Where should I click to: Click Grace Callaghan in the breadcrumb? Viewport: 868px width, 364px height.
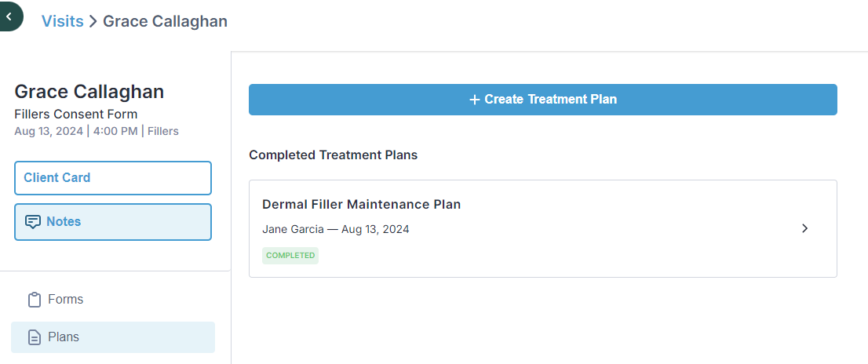[165, 22]
